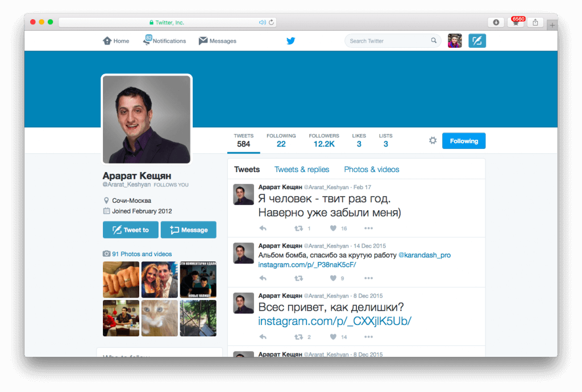This screenshot has width=582, height=392.
Task: Open the @karandash_pro mention link
Action: (424, 255)
